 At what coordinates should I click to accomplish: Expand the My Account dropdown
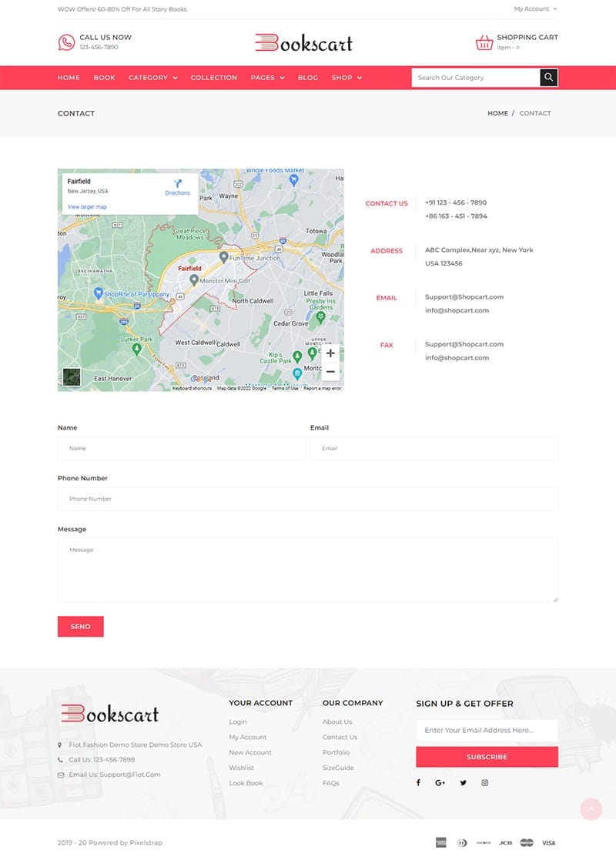(x=535, y=9)
